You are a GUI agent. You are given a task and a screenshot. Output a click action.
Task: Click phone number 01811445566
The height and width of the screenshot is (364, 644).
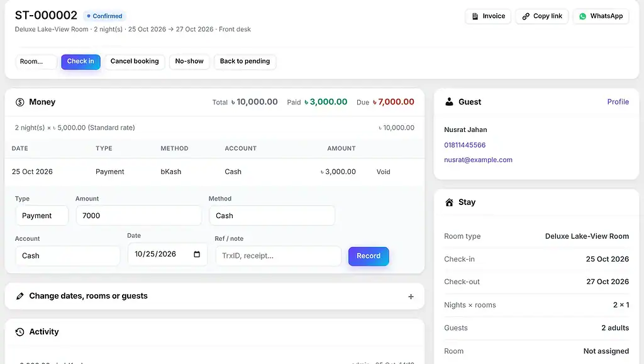(465, 145)
